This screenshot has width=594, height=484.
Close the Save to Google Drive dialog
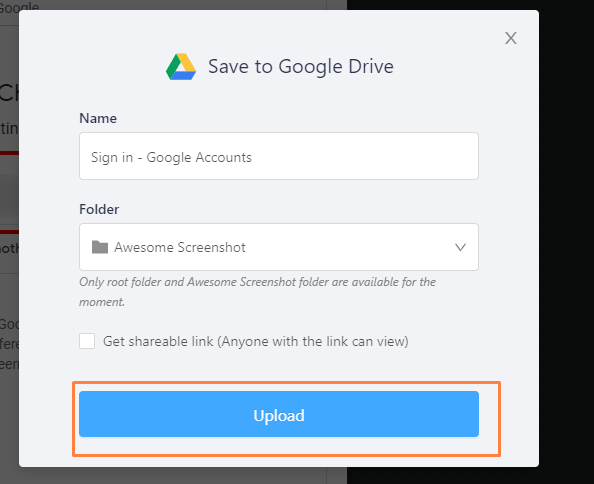click(x=511, y=38)
